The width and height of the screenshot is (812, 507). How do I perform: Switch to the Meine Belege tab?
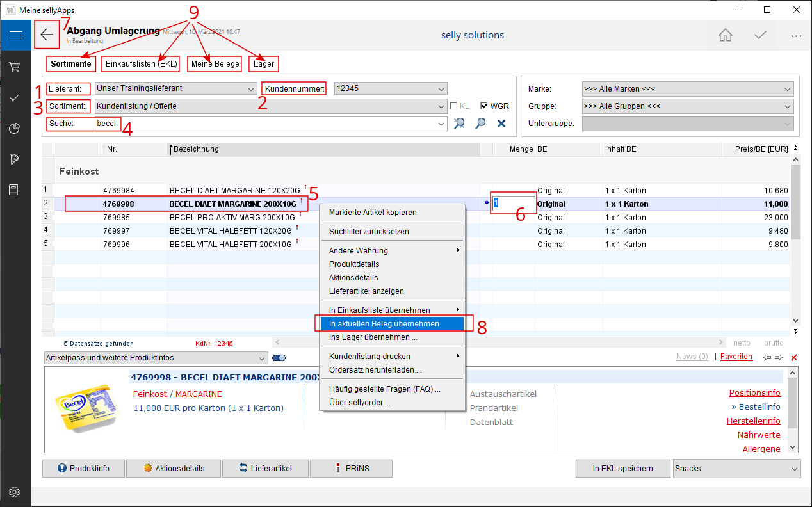point(215,64)
